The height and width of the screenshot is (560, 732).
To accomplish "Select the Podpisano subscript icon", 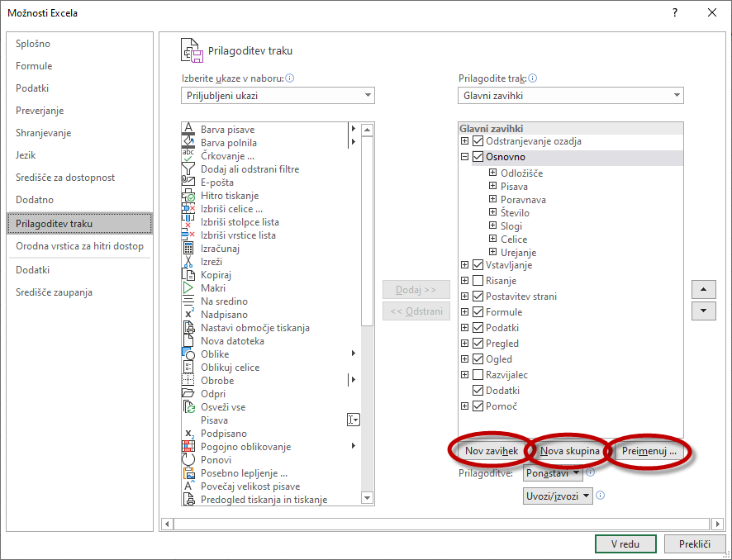I will click(188, 433).
